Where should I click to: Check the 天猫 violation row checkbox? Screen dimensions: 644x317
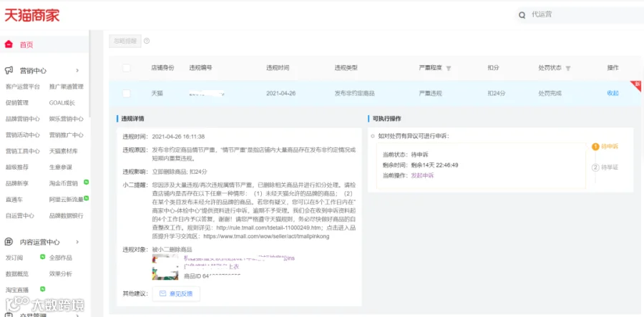click(127, 94)
